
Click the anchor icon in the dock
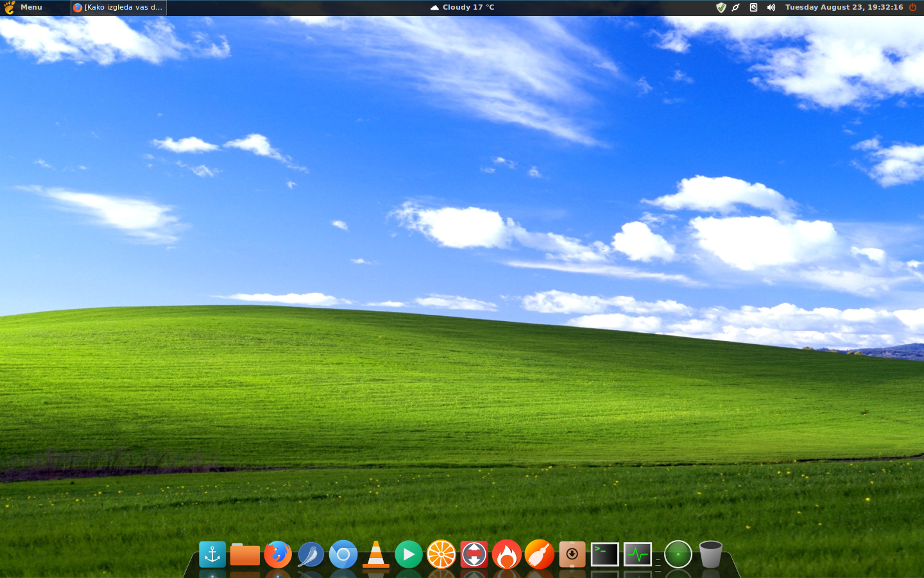pos(212,555)
